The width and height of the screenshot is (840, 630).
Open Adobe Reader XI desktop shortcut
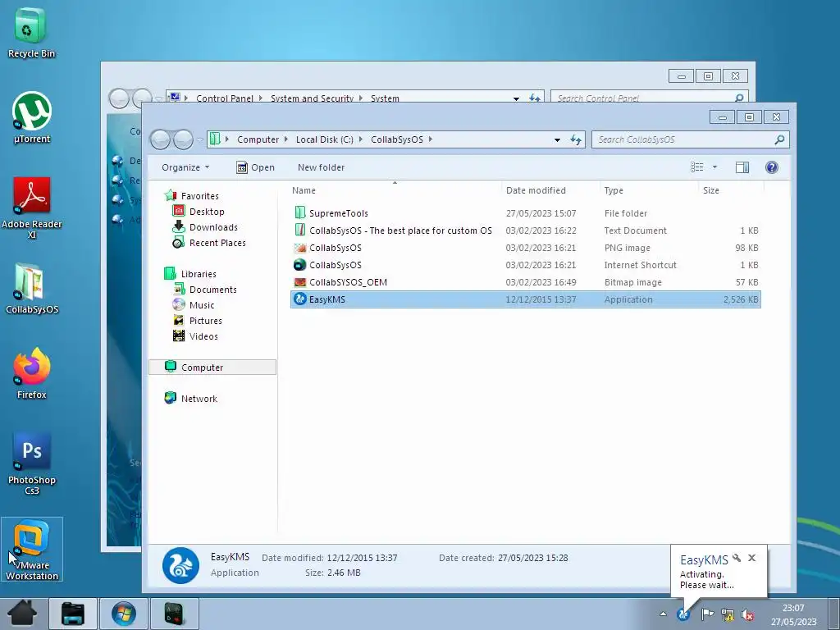(32, 207)
